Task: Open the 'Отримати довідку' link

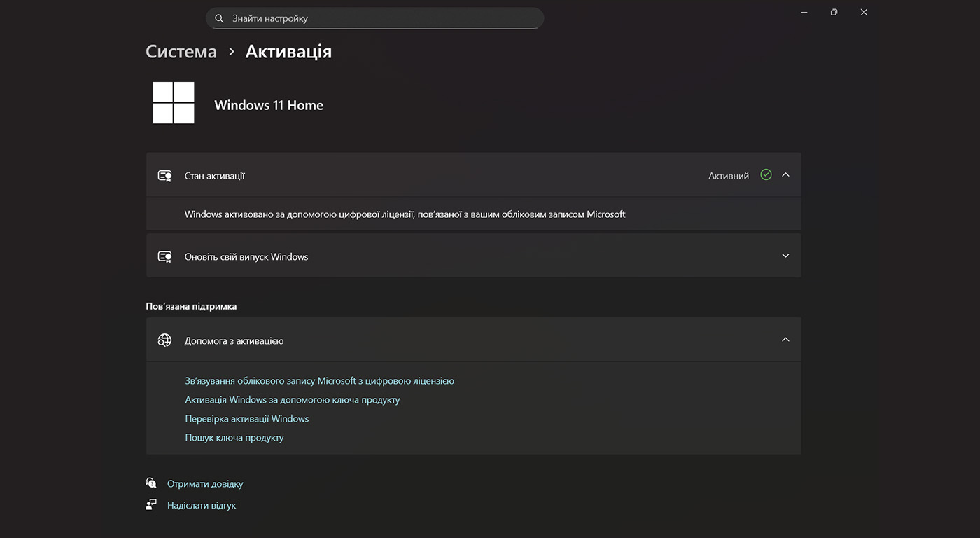Action: coord(205,484)
